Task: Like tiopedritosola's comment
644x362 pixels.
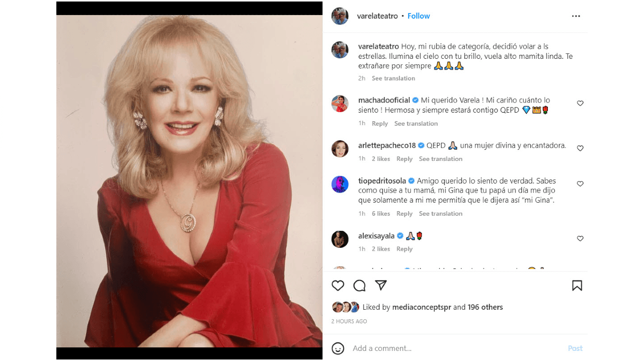Action: [x=580, y=184]
